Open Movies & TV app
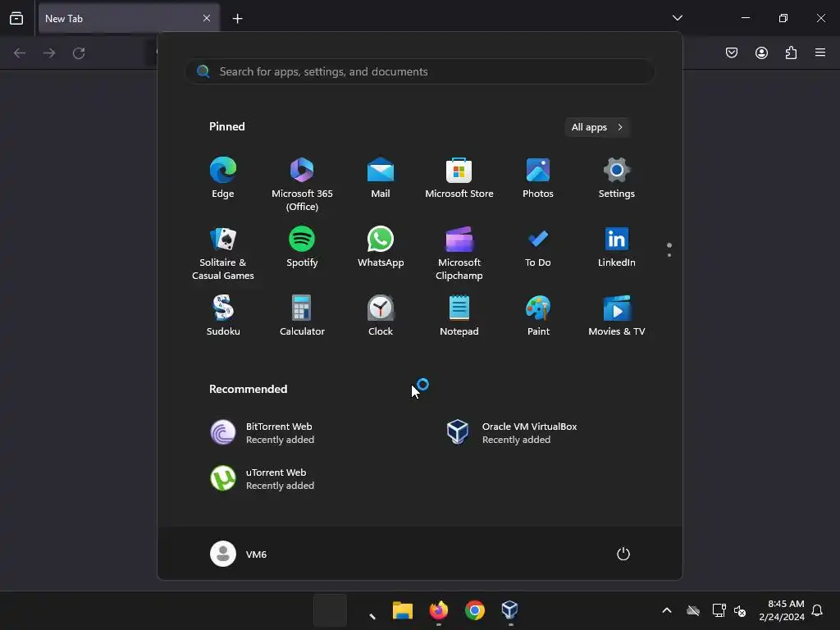This screenshot has height=630, width=840. (x=617, y=316)
